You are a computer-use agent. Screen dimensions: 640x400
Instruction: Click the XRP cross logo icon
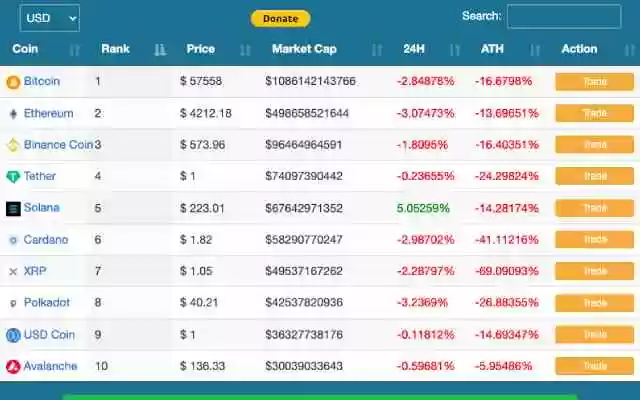click(13, 272)
